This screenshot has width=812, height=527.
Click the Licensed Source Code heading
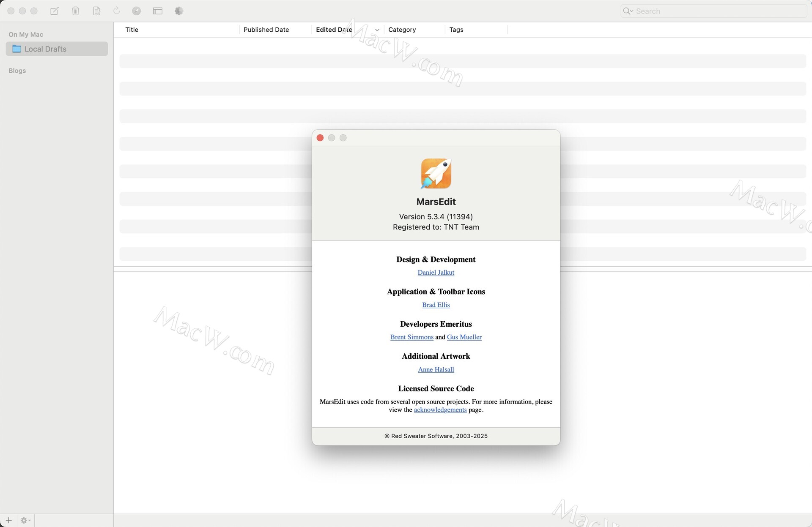coord(436,388)
